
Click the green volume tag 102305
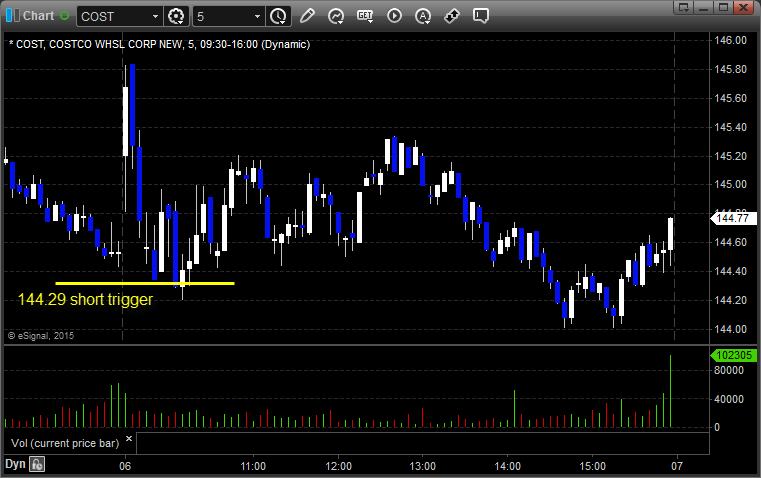733,355
